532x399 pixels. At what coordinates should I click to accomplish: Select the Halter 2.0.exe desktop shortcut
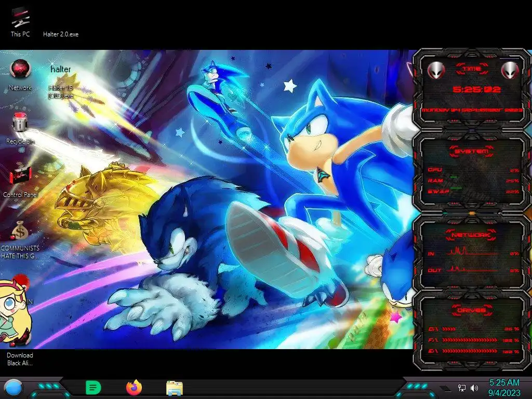click(x=61, y=34)
